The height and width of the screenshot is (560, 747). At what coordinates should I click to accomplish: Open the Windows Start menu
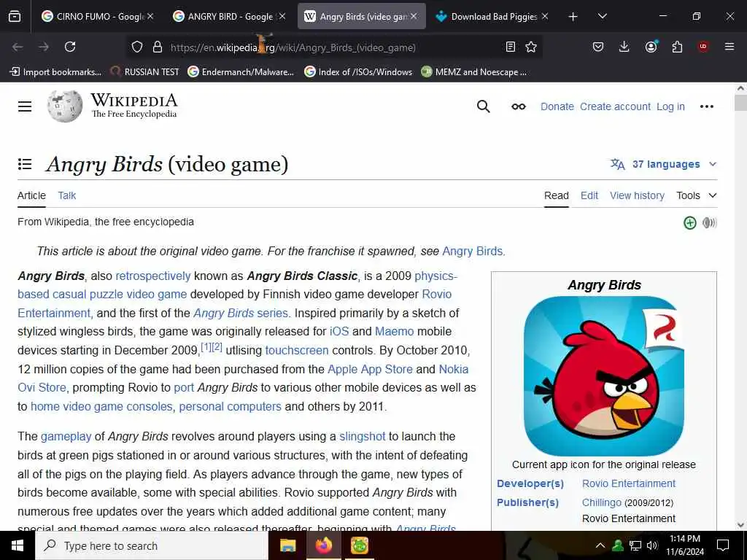coord(18,545)
